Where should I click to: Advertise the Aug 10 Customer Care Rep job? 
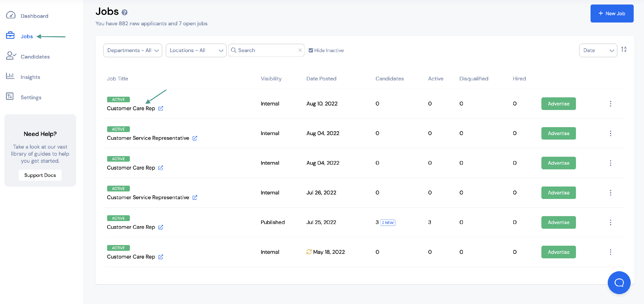tap(559, 104)
